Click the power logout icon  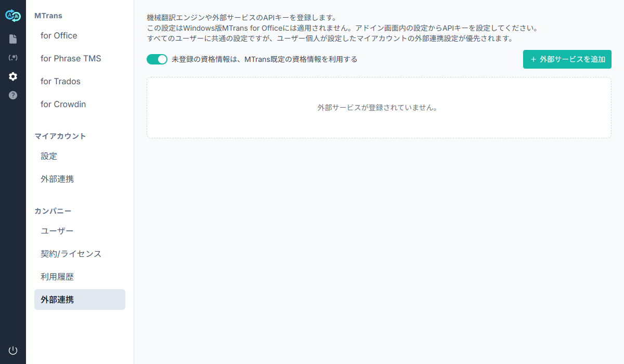click(13, 350)
